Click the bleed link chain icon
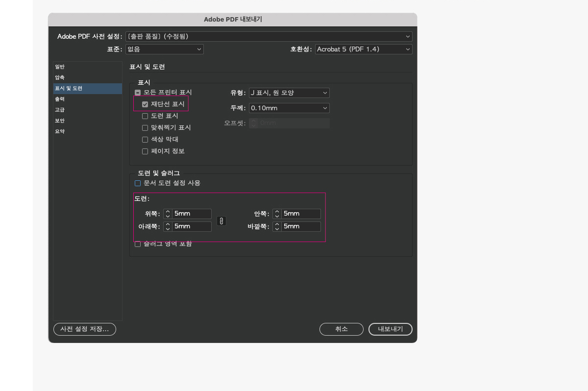The width and height of the screenshot is (588, 391). (221, 221)
